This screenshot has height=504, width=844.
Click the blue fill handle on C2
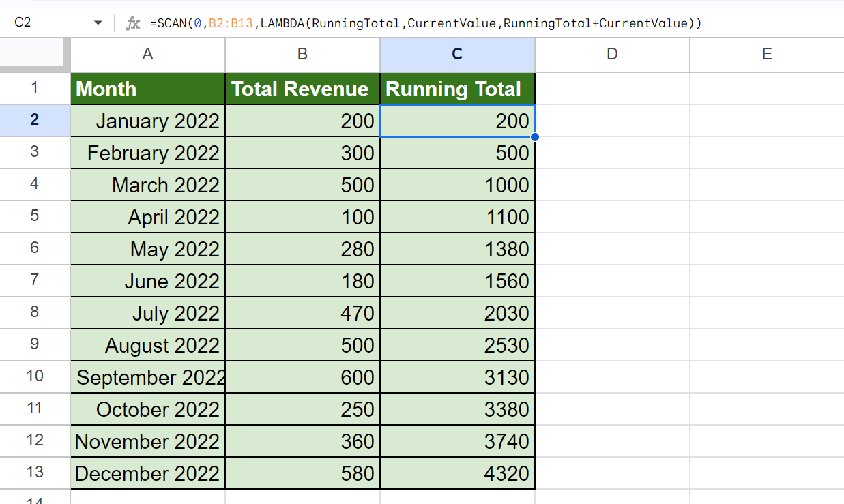pyautogui.click(x=535, y=137)
